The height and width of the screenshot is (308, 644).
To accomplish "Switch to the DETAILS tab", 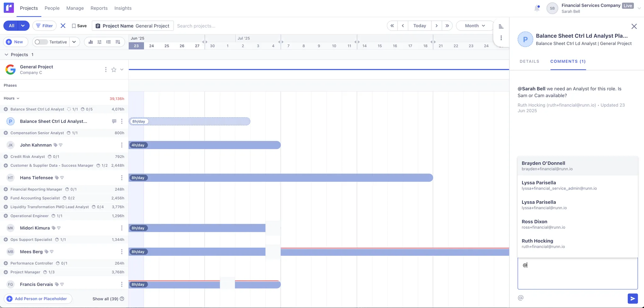I will [x=530, y=61].
